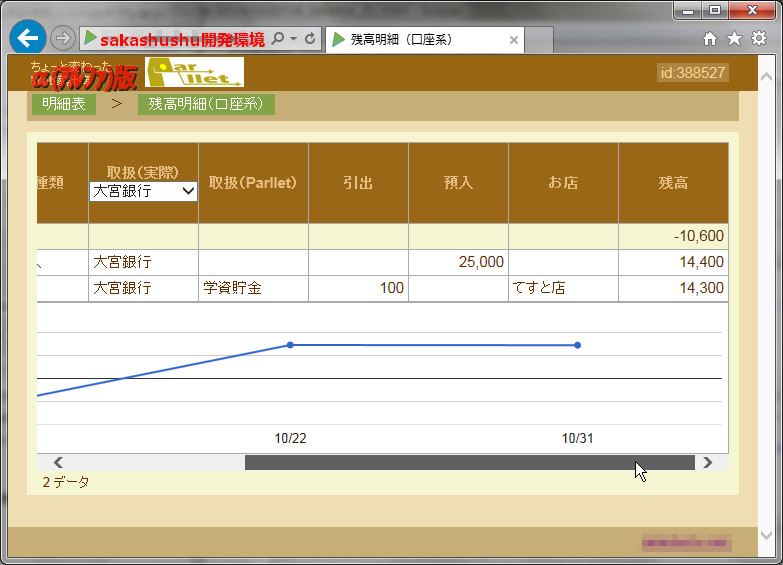Go back with the browser back arrow
This screenshot has height=565, width=783.
point(27,37)
